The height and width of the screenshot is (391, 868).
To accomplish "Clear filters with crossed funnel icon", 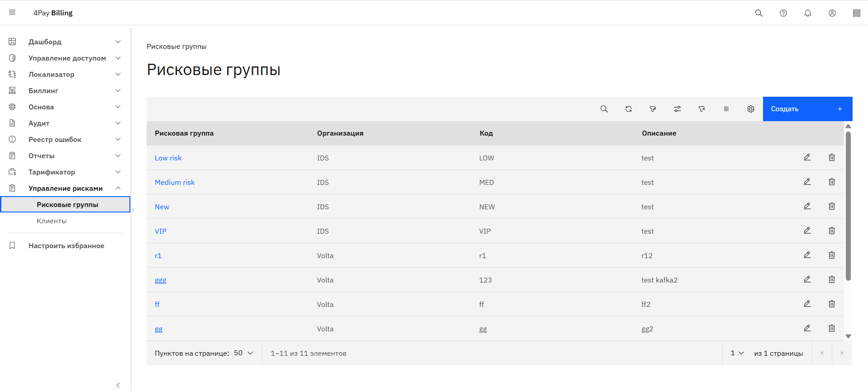I will pos(701,109).
